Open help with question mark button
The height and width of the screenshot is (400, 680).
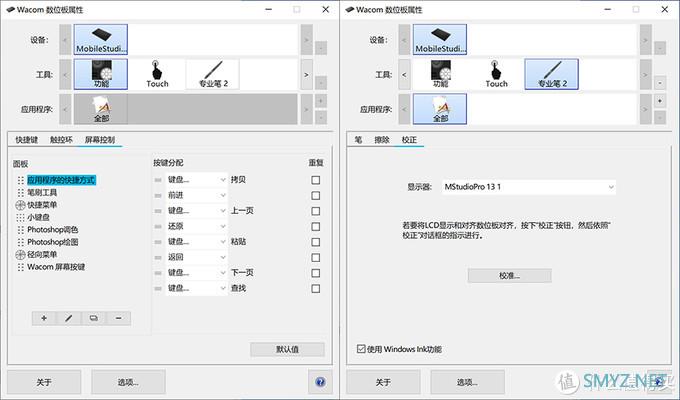tap(320, 382)
